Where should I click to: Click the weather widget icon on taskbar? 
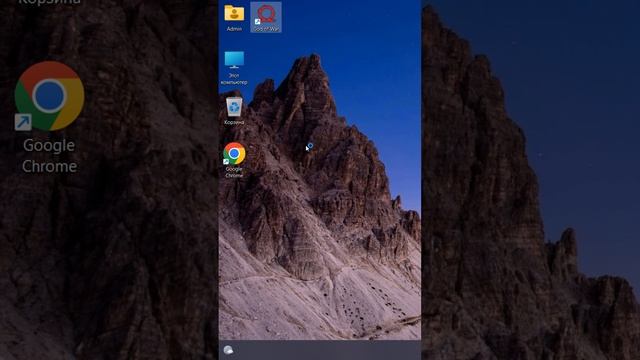pos(228,350)
